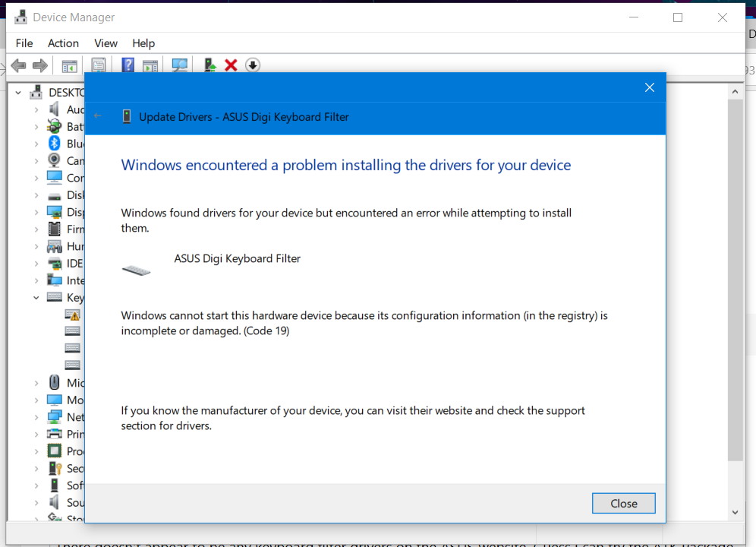Expand the Cameras category
The image size is (756, 547).
point(36,161)
